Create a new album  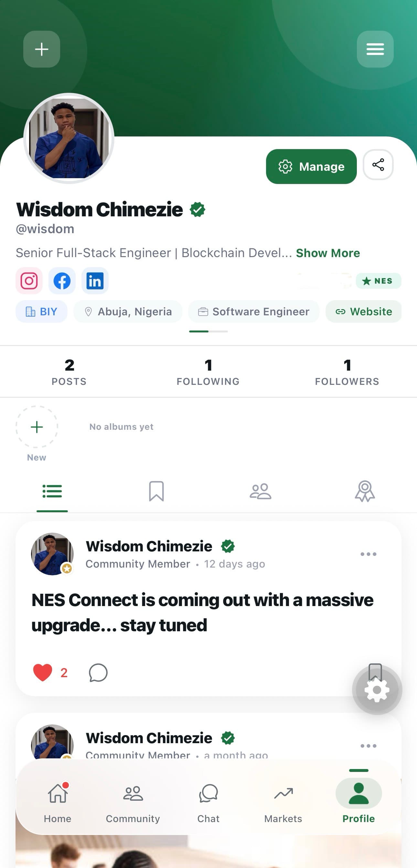37,427
